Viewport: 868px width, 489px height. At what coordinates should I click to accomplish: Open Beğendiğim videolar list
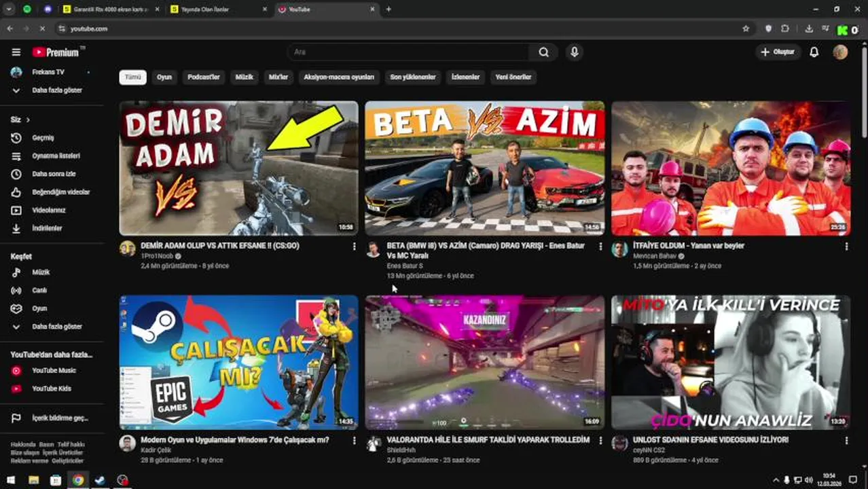(52, 192)
